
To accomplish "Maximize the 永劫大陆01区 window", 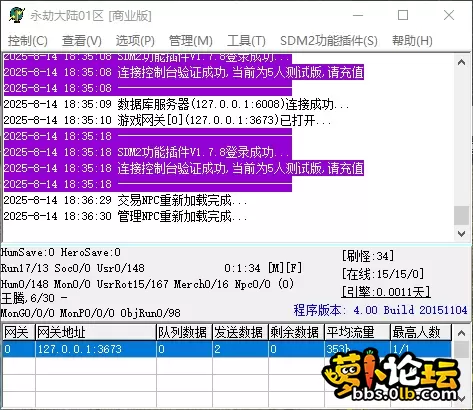I will tap(403, 15).
